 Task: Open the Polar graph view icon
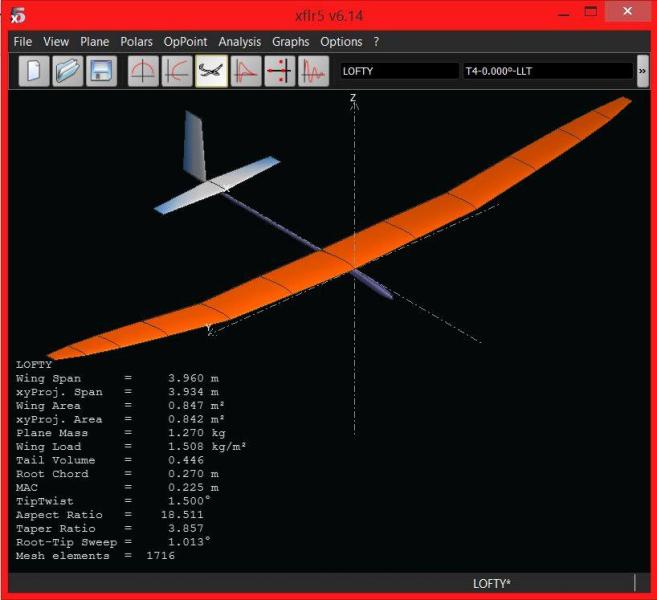click(x=245, y=72)
